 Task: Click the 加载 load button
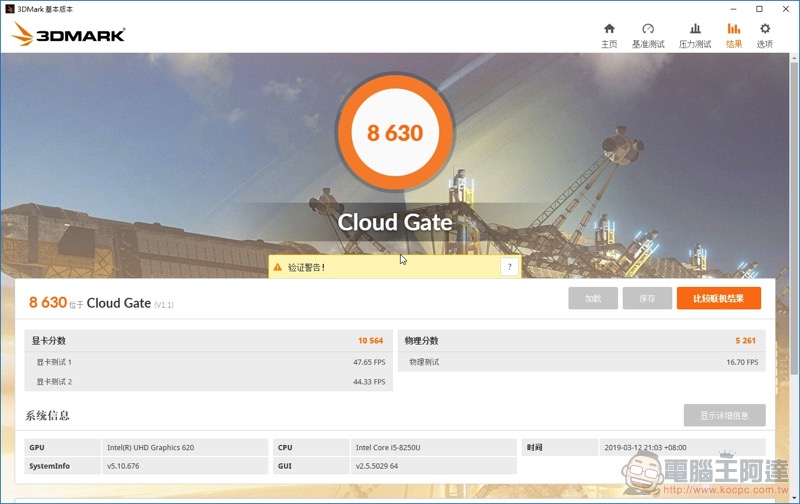[593, 298]
